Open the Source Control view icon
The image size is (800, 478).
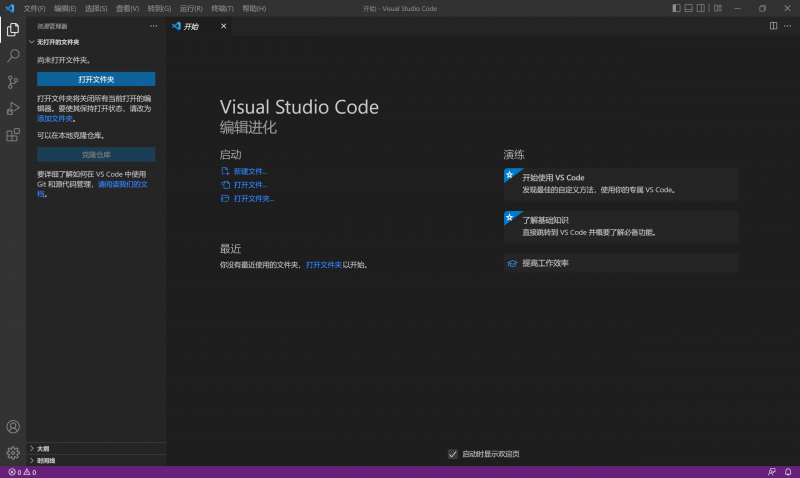tap(13, 82)
